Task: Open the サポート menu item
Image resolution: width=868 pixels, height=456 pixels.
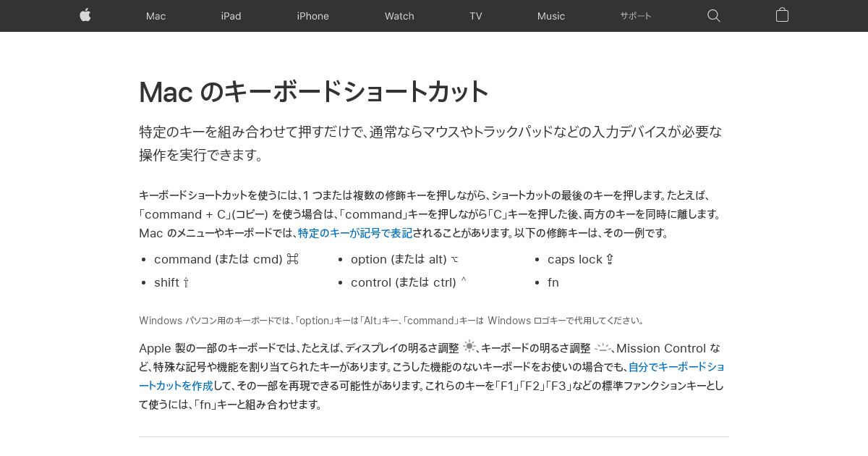Action: pos(636,16)
